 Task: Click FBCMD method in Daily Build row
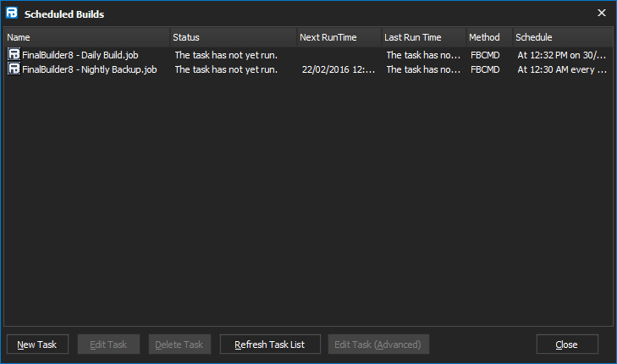485,55
